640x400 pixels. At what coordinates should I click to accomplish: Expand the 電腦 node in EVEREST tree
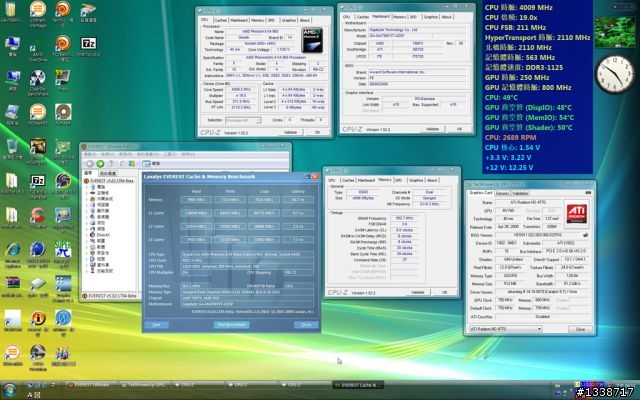click(x=87, y=187)
